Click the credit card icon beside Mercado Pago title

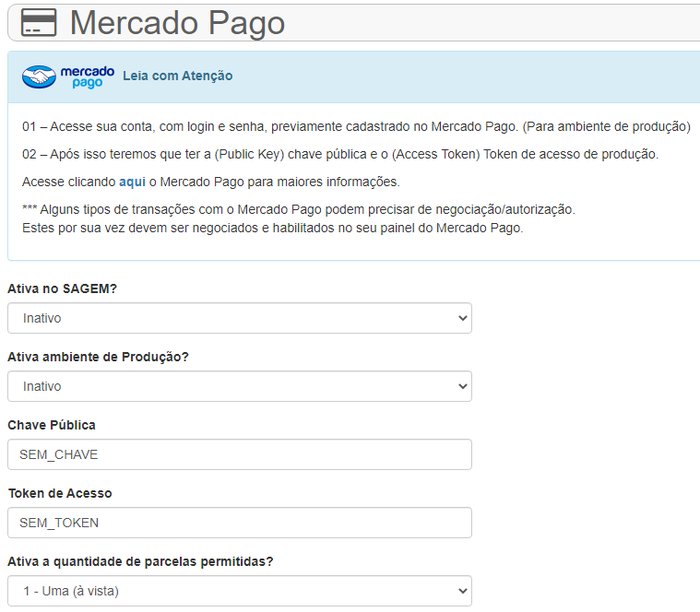39,23
